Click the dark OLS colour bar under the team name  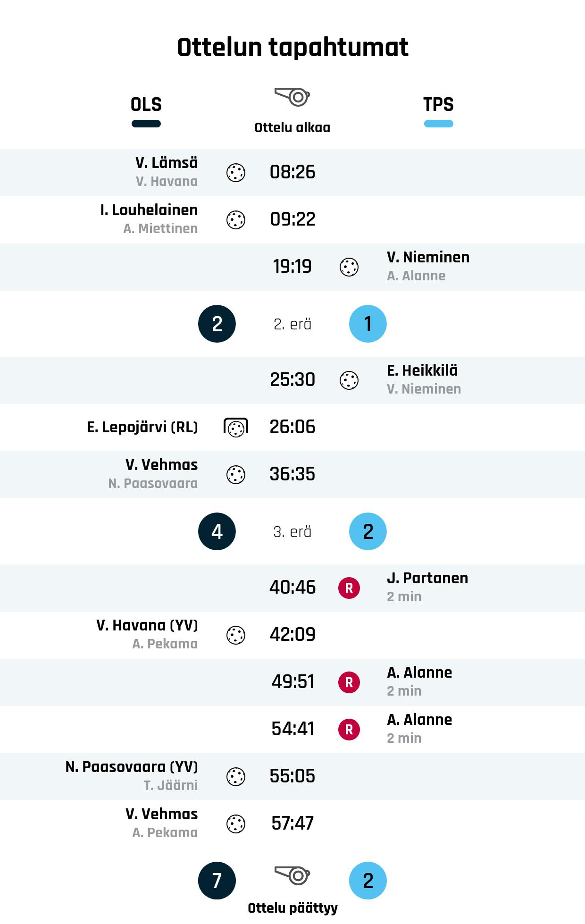pos(146,124)
